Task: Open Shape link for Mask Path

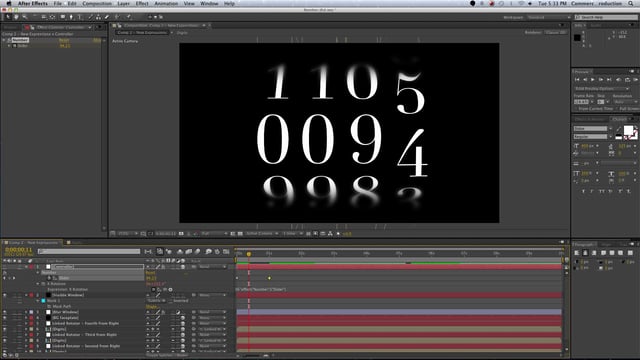Action: [153, 307]
